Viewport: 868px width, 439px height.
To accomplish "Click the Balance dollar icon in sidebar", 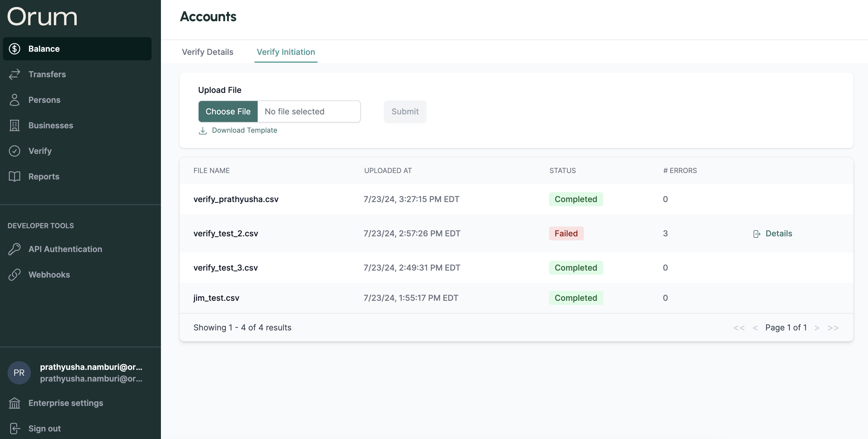I will pyautogui.click(x=15, y=49).
